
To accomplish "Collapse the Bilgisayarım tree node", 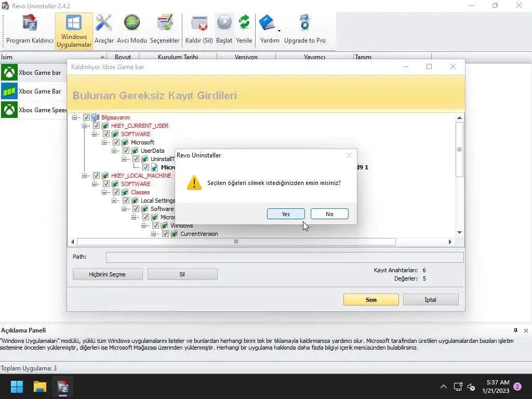I will click(x=74, y=117).
